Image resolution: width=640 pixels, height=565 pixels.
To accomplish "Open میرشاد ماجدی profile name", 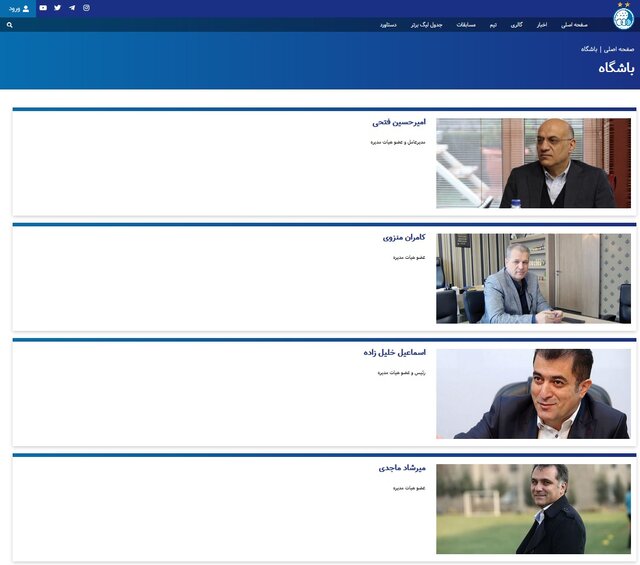I will (x=402, y=468).
